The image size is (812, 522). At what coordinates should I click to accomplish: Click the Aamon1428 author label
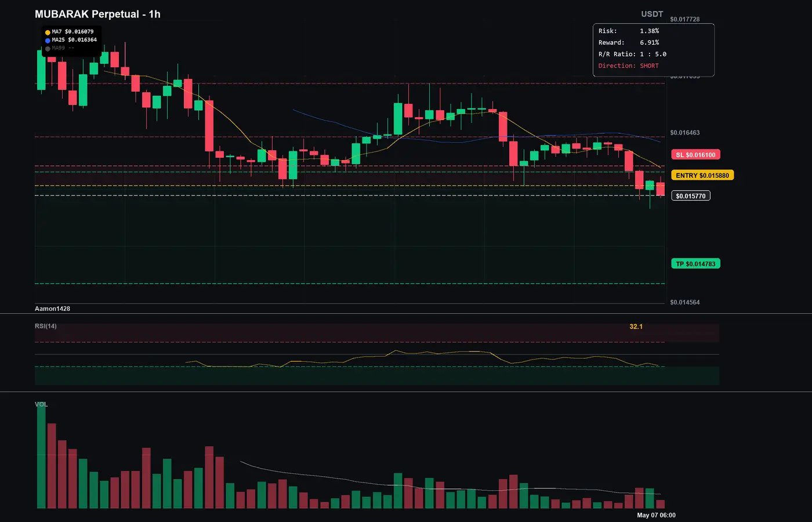point(52,309)
